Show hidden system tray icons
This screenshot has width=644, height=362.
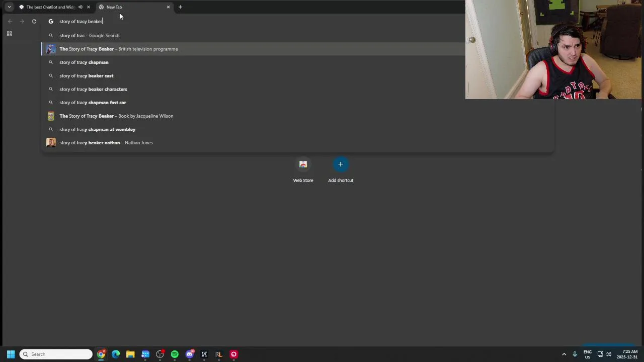coord(564,354)
